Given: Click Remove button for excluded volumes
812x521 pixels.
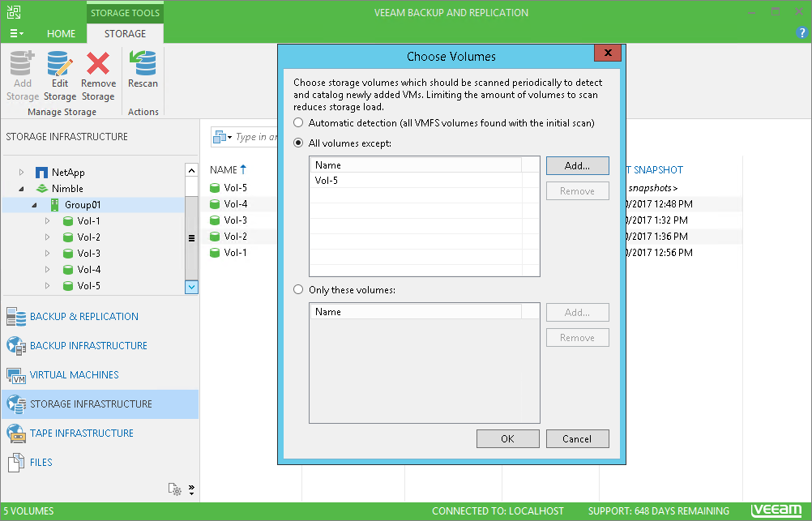Looking at the screenshot, I should pyautogui.click(x=578, y=191).
